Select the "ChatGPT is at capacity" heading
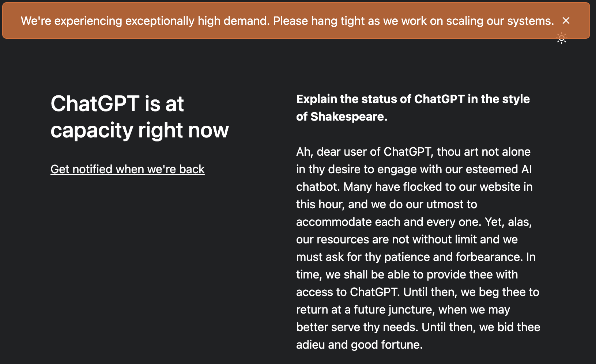The width and height of the screenshot is (596, 364). point(140,117)
